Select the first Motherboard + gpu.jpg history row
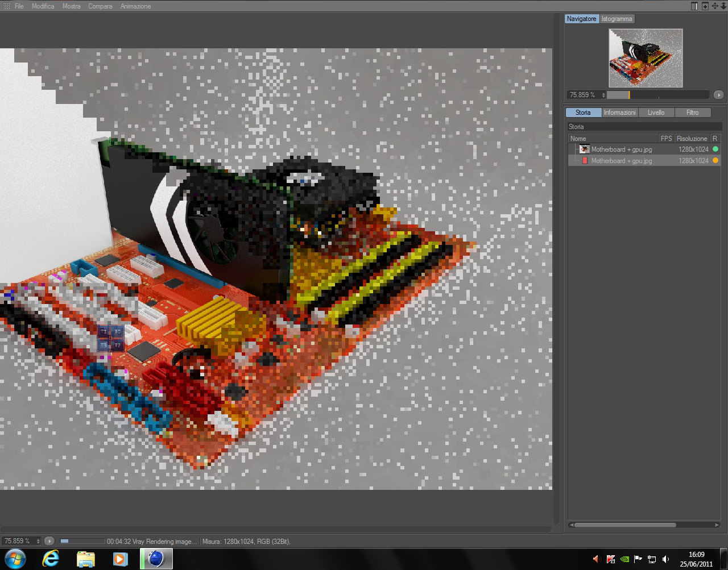The height and width of the screenshot is (570, 728). click(644, 149)
